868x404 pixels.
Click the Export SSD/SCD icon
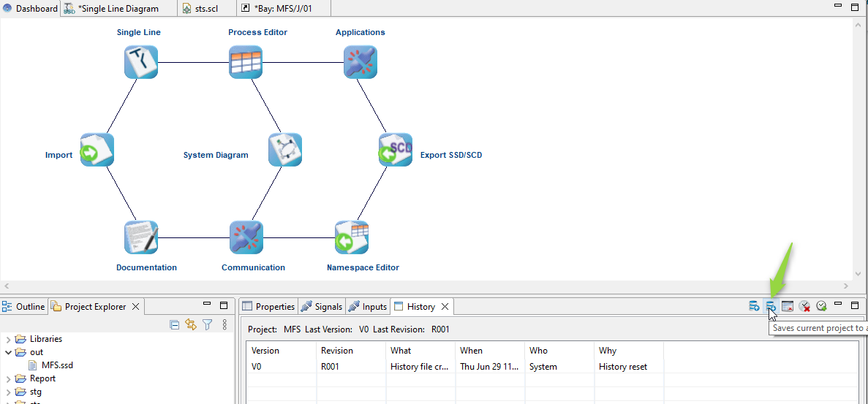(x=395, y=150)
